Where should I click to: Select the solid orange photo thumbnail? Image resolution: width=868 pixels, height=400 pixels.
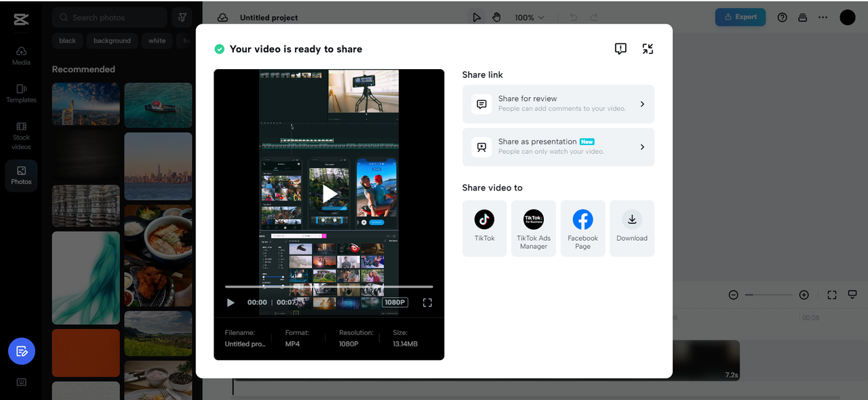(86, 353)
